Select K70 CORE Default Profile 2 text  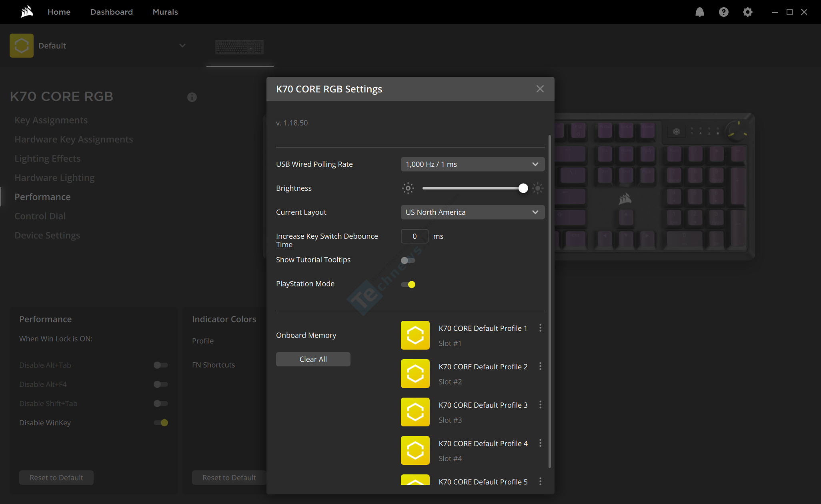[x=483, y=367]
